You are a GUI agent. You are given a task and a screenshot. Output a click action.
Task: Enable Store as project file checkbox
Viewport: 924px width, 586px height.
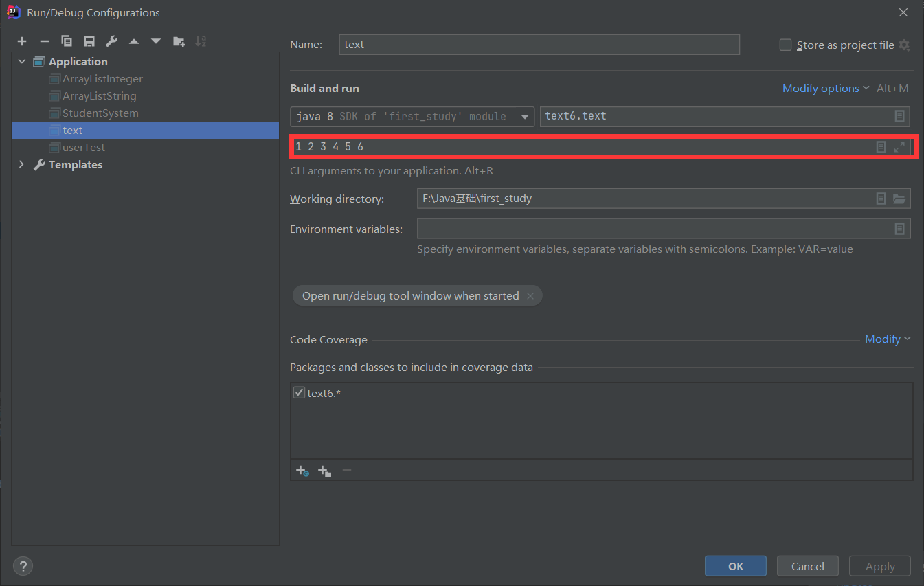[786, 45]
